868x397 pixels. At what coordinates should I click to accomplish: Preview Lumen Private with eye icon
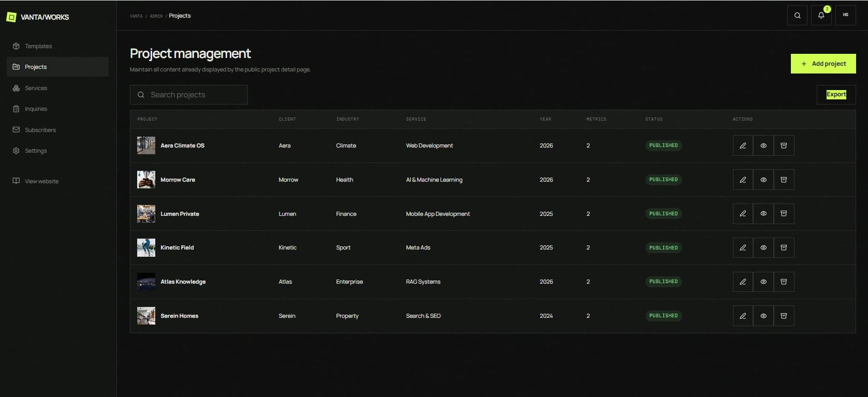(x=763, y=214)
